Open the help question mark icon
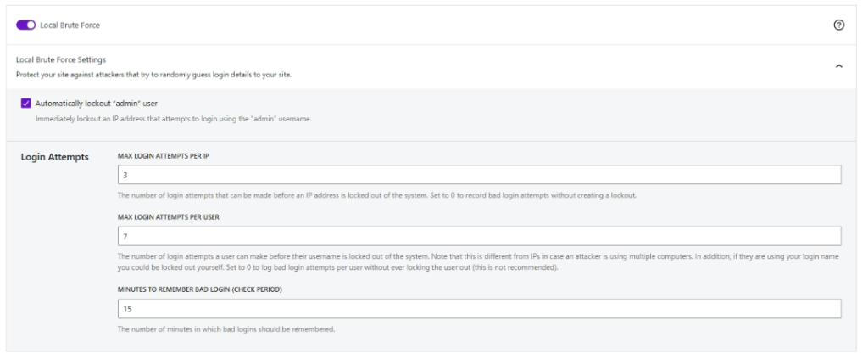868x359 pixels. [838, 25]
